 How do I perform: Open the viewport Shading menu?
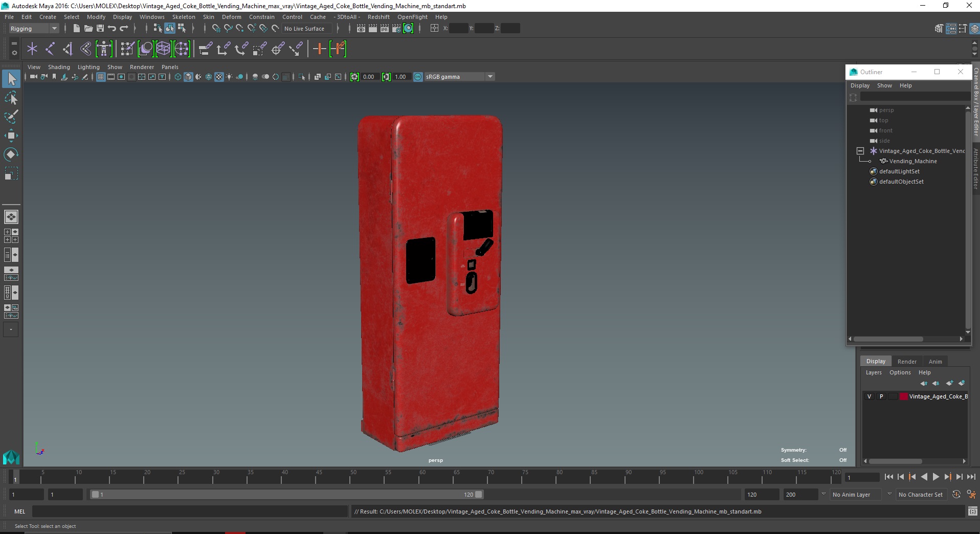pos(59,67)
